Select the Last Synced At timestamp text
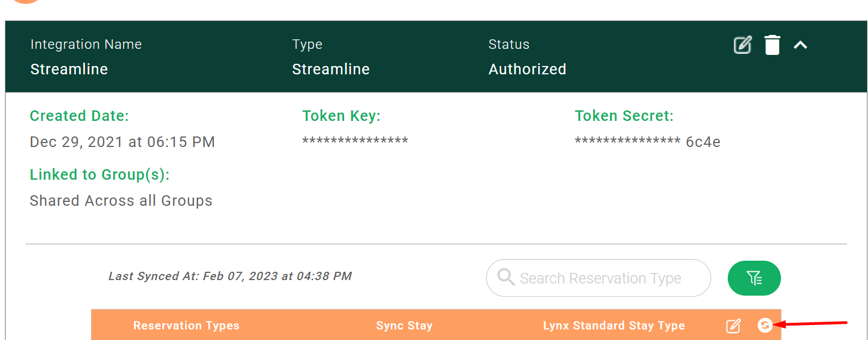The width and height of the screenshot is (868, 340). [x=230, y=276]
